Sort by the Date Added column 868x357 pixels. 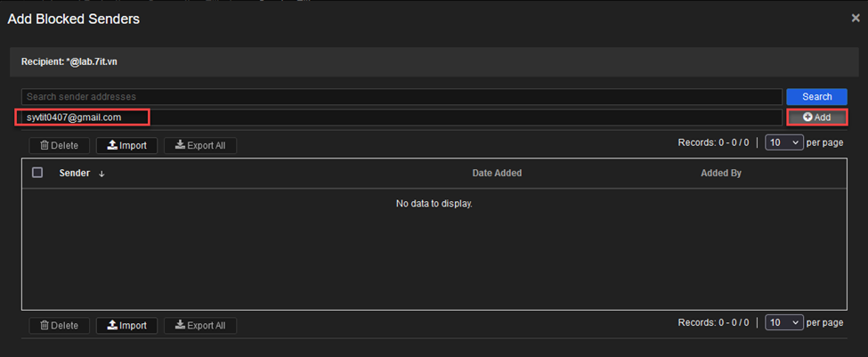[497, 174]
